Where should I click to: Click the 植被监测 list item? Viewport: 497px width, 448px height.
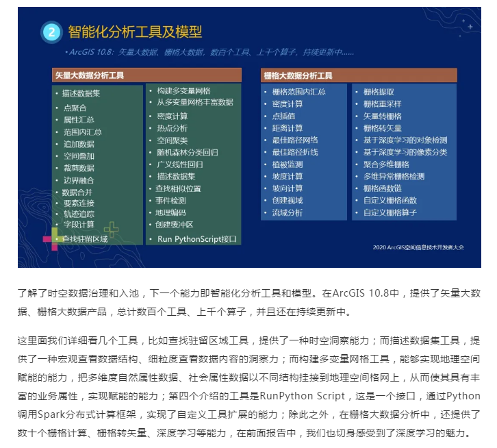tap(288, 164)
